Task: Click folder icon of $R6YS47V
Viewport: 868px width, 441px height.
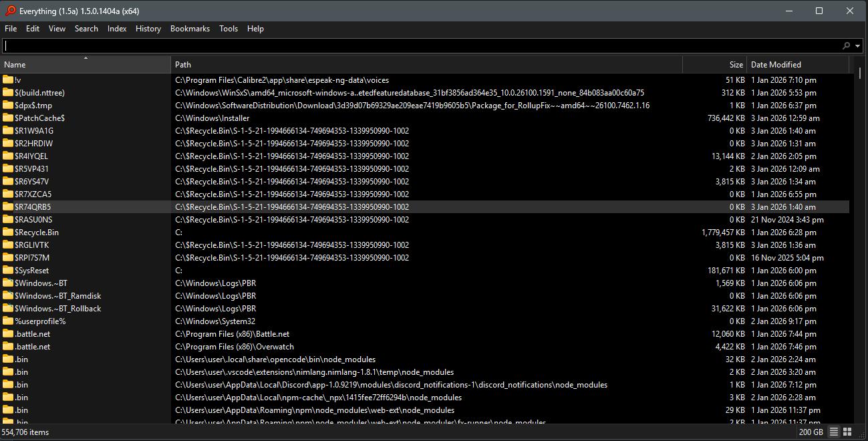Action: coord(8,181)
